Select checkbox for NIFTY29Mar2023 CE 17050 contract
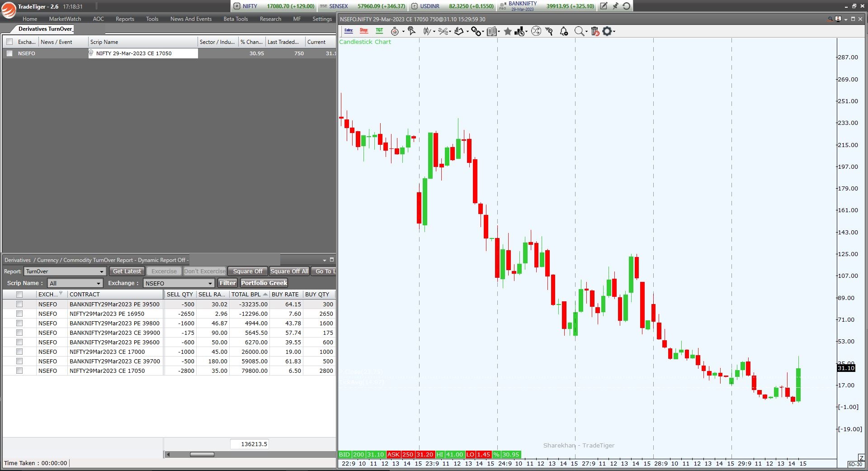Screen dimensions: 868x471 [x=19, y=371]
